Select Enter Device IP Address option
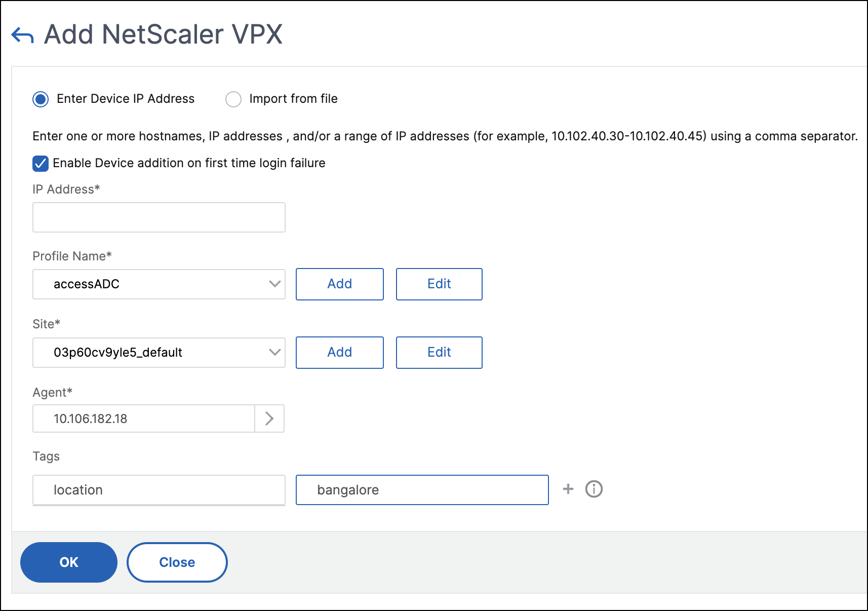 click(41, 99)
